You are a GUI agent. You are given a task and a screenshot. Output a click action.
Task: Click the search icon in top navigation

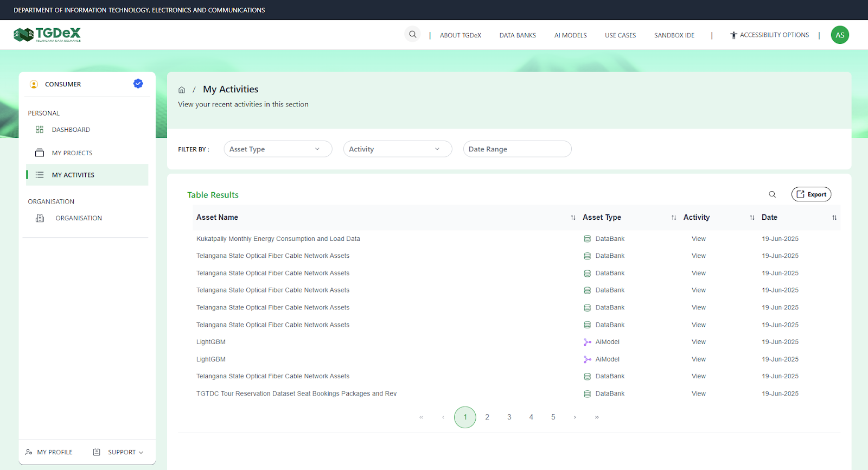click(412, 35)
